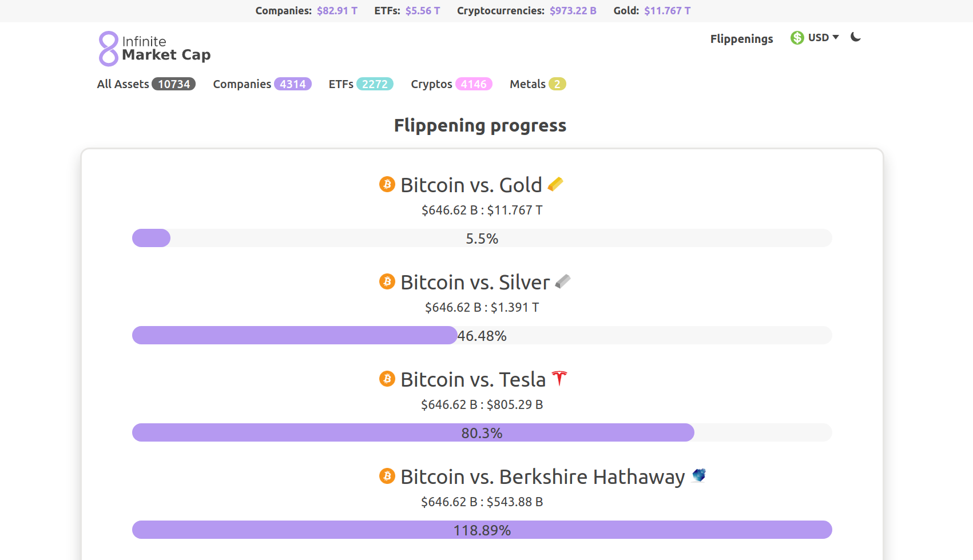
Task: Toggle dark mode with the moon icon
Action: click(x=855, y=37)
